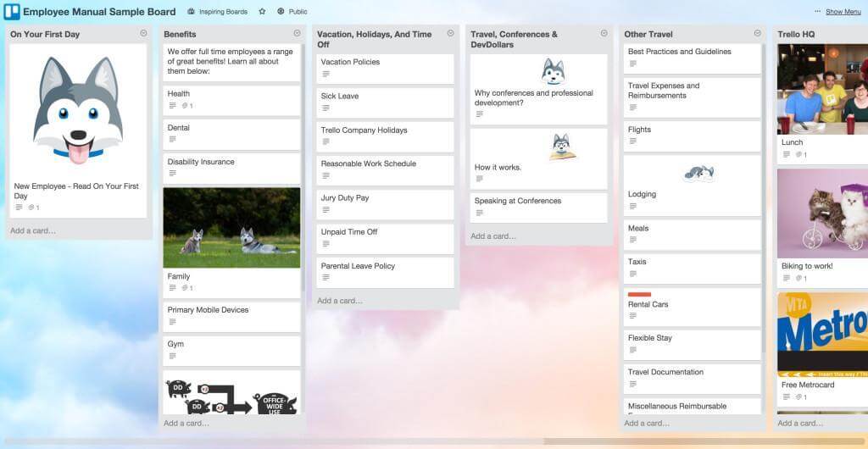The height and width of the screenshot is (449, 868).
Task: Open Travel Expenses and Reimbursements card
Action: (x=692, y=97)
